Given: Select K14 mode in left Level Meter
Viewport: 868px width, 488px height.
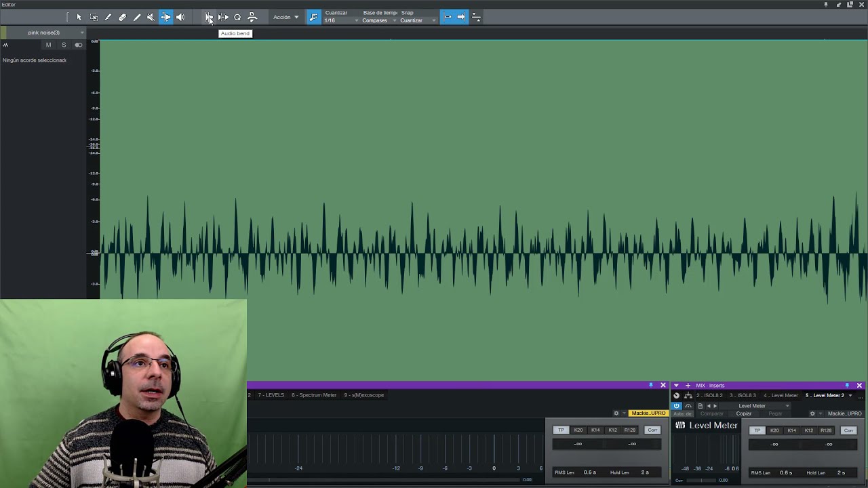Looking at the screenshot, I should 595,430.
